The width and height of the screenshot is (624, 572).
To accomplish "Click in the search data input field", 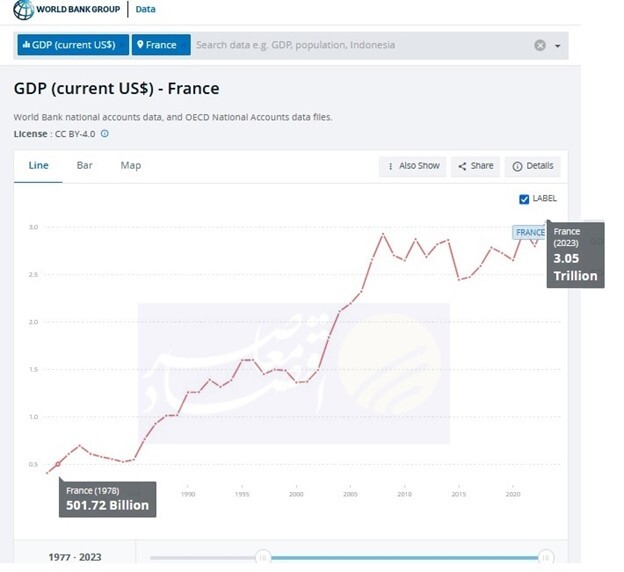I will pyautogui.click(x=360, y=45).
